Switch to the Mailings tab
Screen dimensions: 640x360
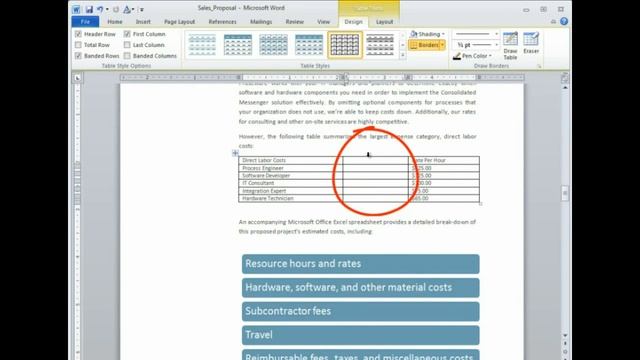tap(261, 22)
